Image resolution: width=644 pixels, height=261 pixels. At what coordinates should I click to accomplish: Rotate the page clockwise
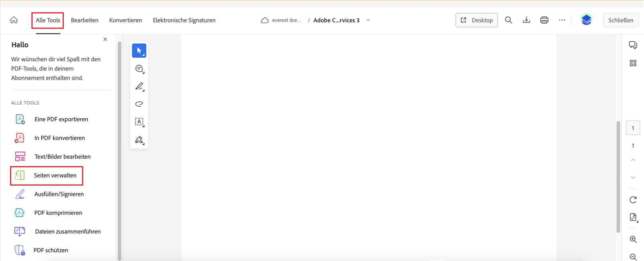pos(633,200)
